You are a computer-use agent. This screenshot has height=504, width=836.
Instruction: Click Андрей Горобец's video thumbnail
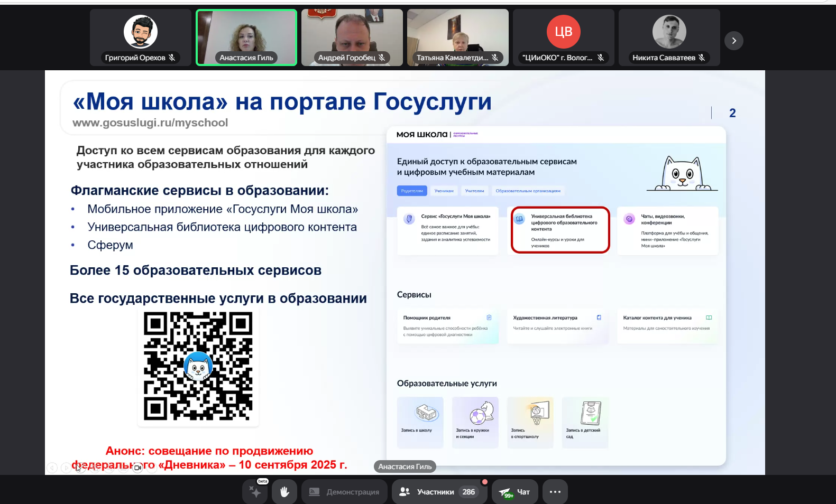point(352,38)
